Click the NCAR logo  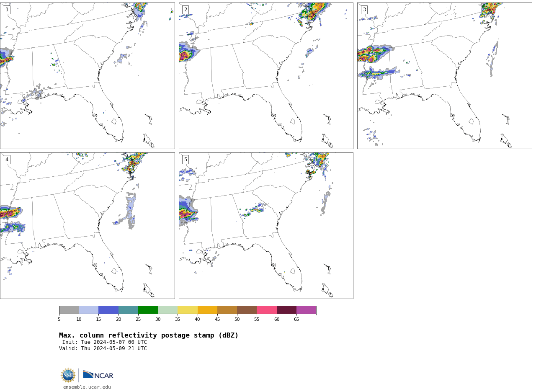point(98,375)
